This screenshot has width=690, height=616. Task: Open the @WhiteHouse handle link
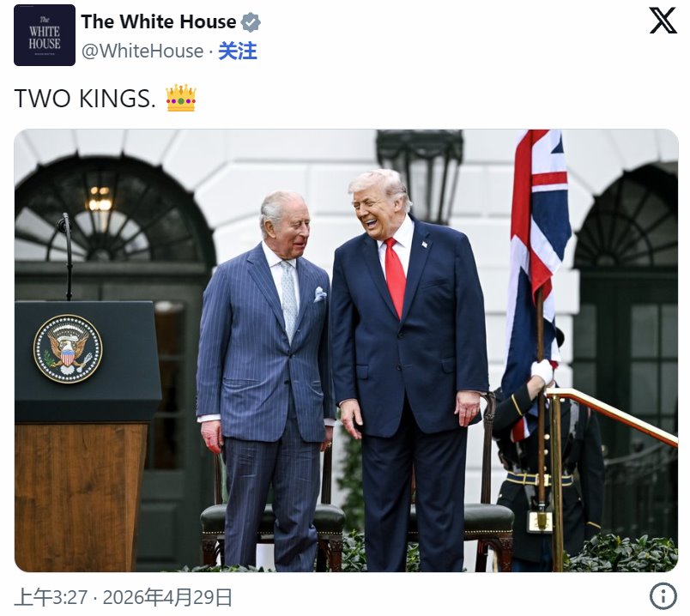tap(142, 51)
